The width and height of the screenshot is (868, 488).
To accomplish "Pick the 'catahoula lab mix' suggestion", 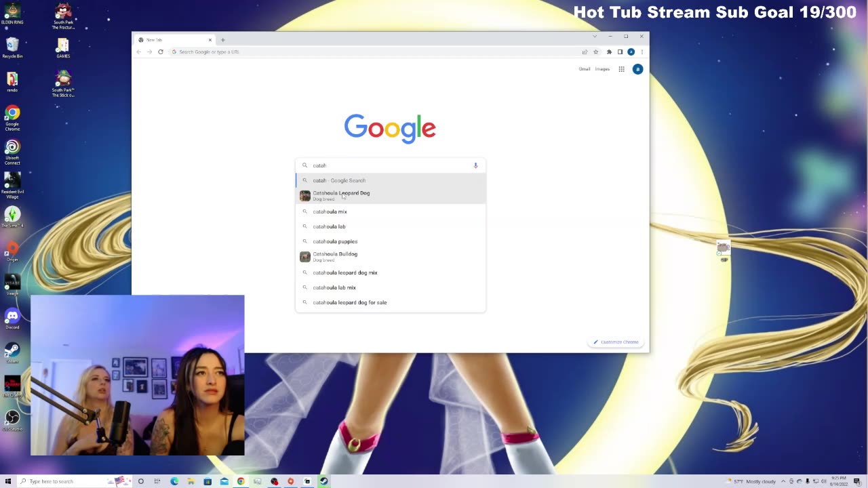I will click(x=391, y=287).
